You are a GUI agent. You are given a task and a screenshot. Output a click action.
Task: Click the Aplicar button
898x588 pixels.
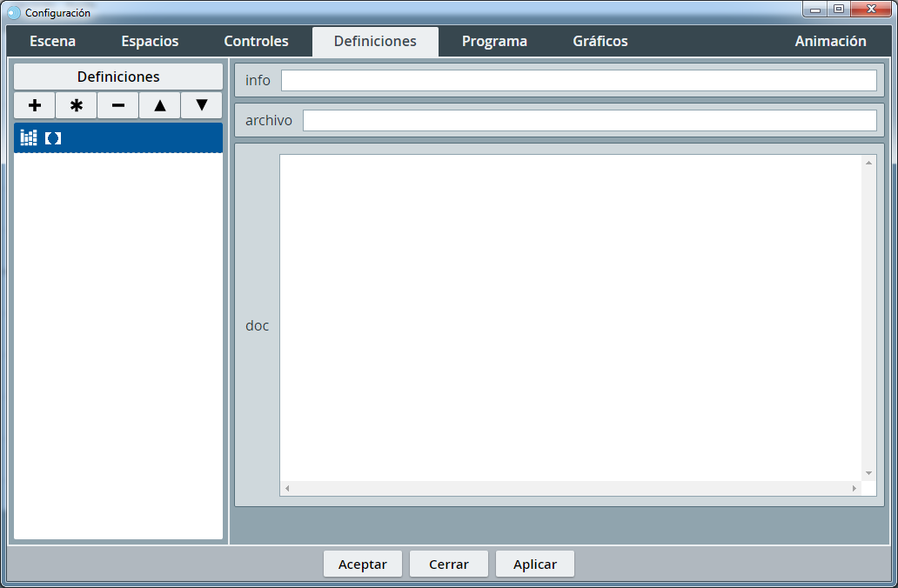(x=535, y=565)
